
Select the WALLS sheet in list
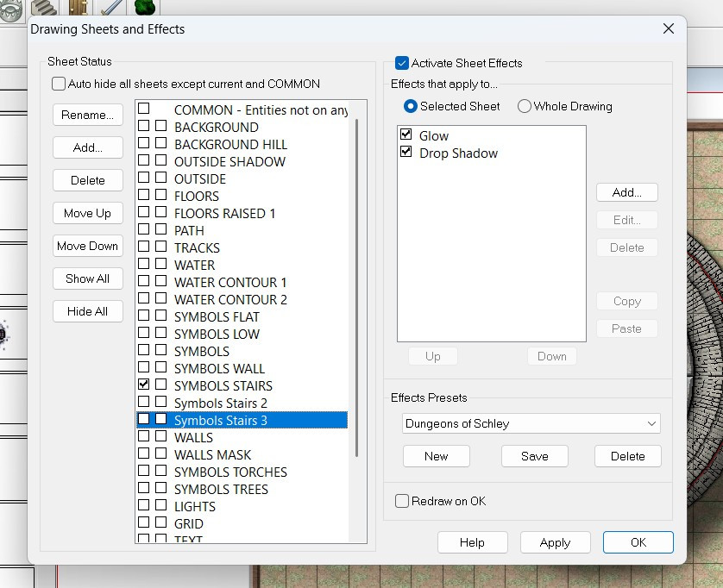point(193,437)
